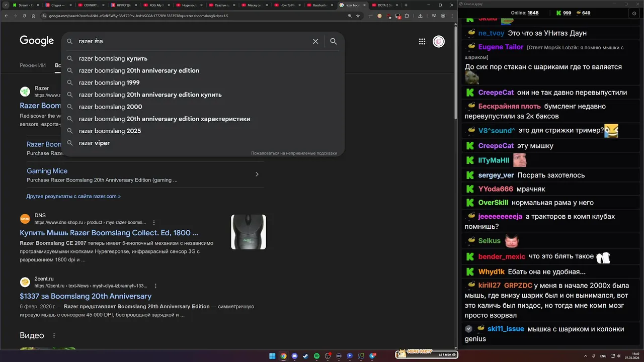
Task: Clear the Google search box with X
Action: click(x=315, y=41)
